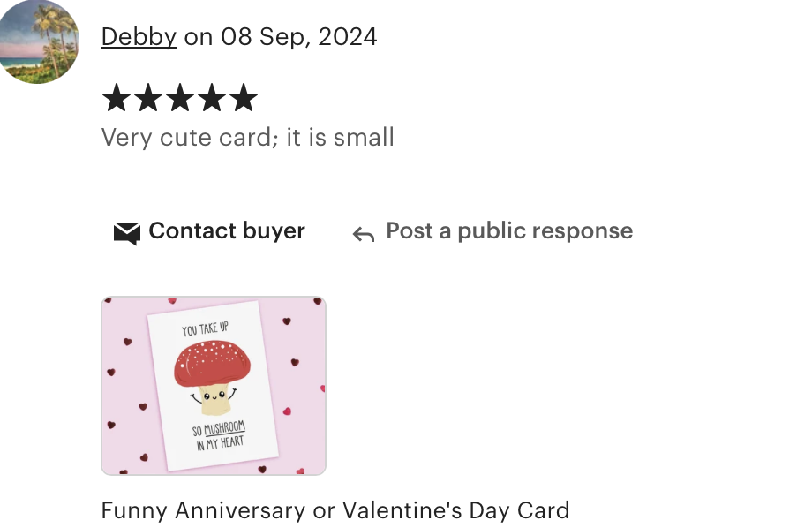The width and height of the screenshot is (812, 528).
Task: Click YOU TAKE UP text on card
Action: [205, 329]
